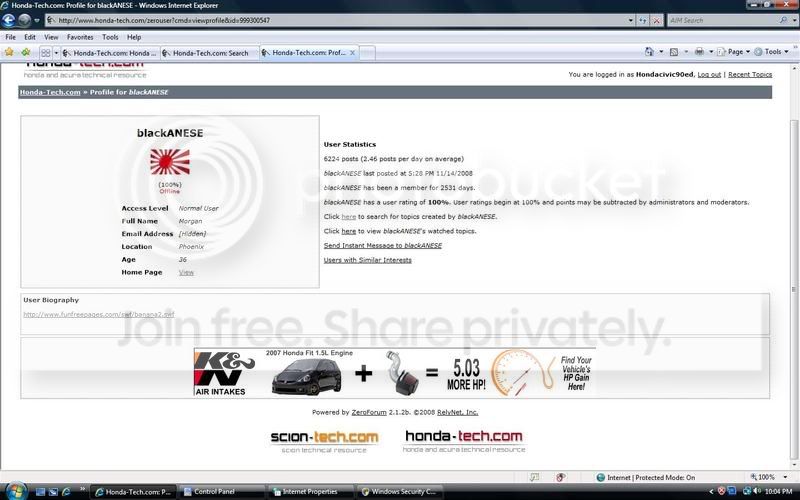Click the address bar URL field
This screenshot has height=500, width=800.
point(337,20)
